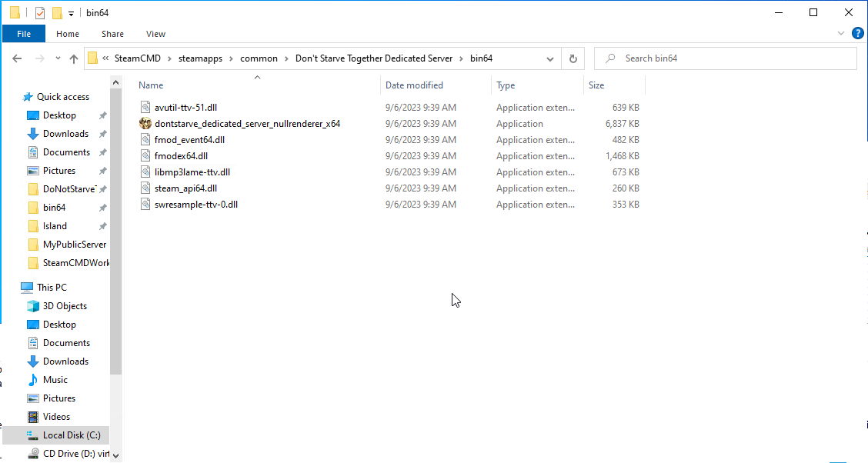868x463 pixels.
Task: Open the steam_api64.dll file
Action: (187, 188)
